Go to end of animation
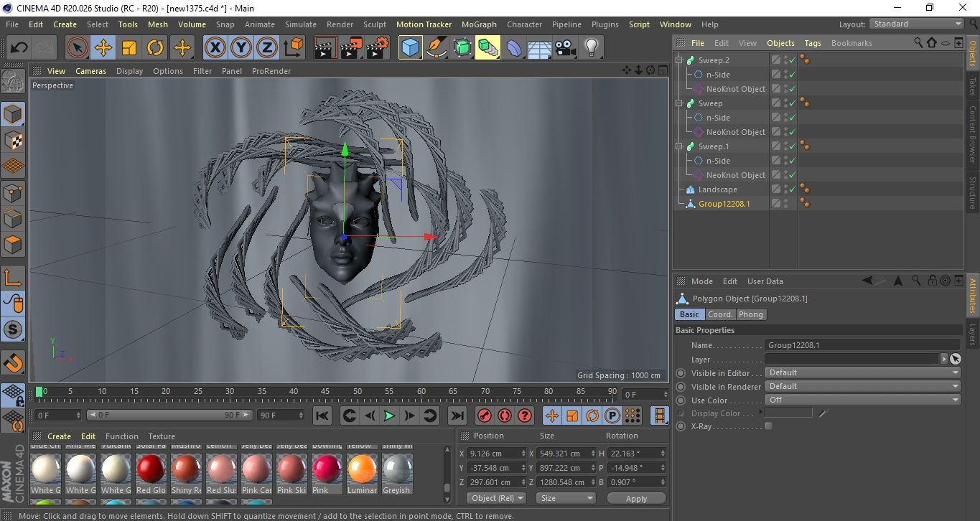Image resolution: width=980 pixels, height=521 pixels. coord(457,416)
